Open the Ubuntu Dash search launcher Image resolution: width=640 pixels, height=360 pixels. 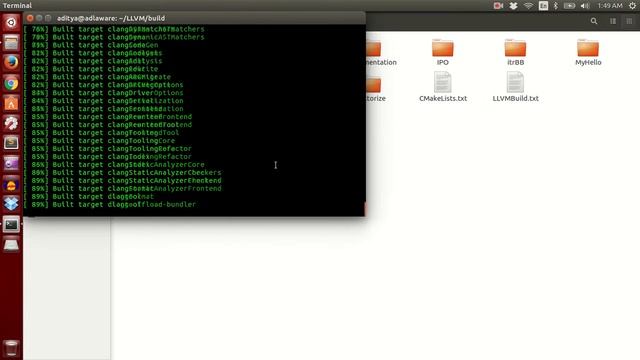click(x=11, y=22)
